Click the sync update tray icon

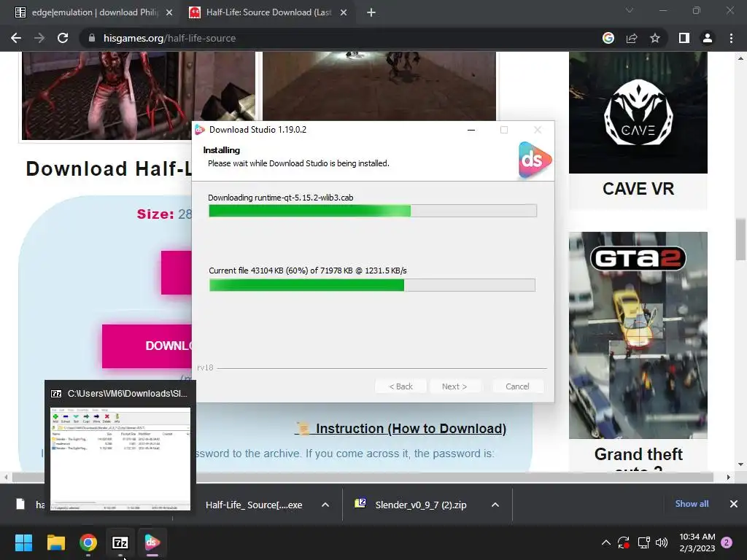[624, 542]
